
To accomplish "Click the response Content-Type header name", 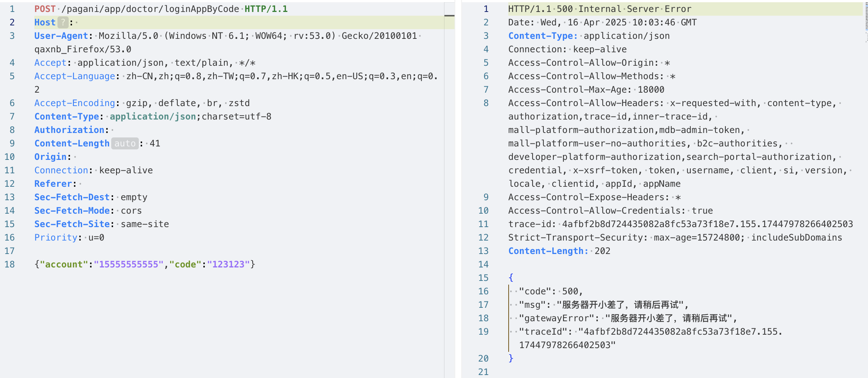I will tap(543, 36).
